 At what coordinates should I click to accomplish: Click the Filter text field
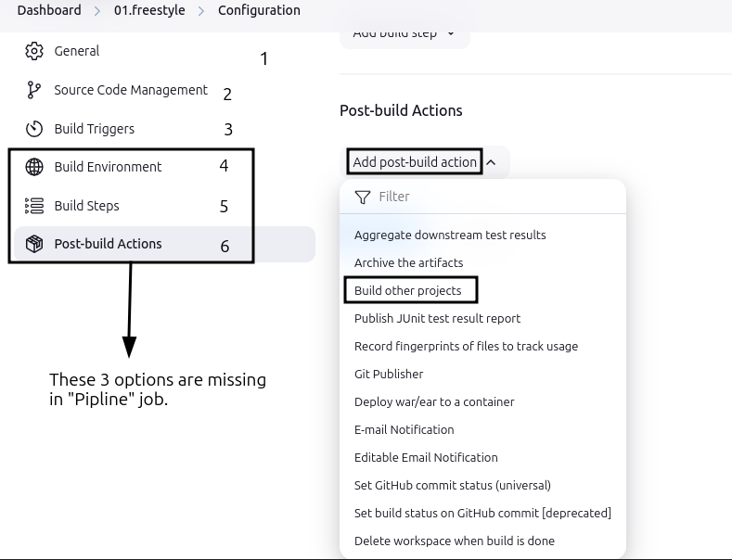pyautogui.click(x=492, y=197)
